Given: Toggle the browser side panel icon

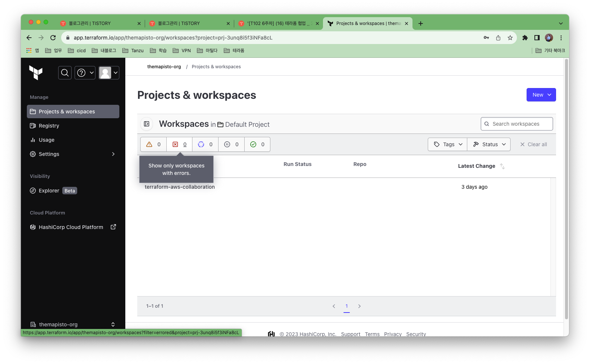Looking at the screenshot, I should pyautogui.click(x=537, y=38).
